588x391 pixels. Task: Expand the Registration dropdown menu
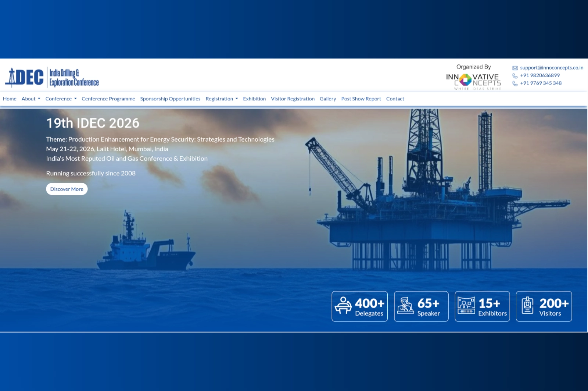pos(222,99)
